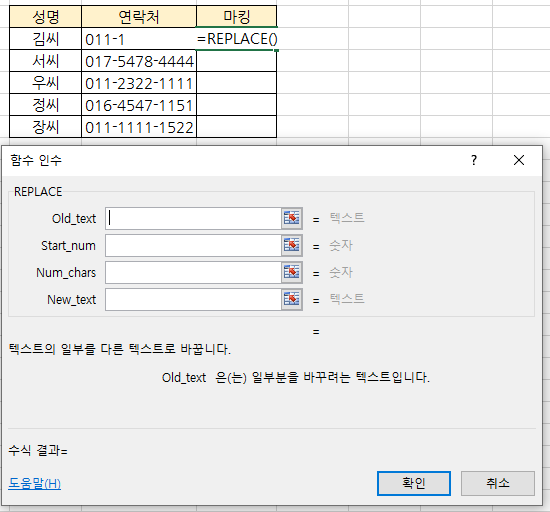Click the range selector icon for New_text
This screenshot has height=512, width=550.
click(x=292, y=299)
